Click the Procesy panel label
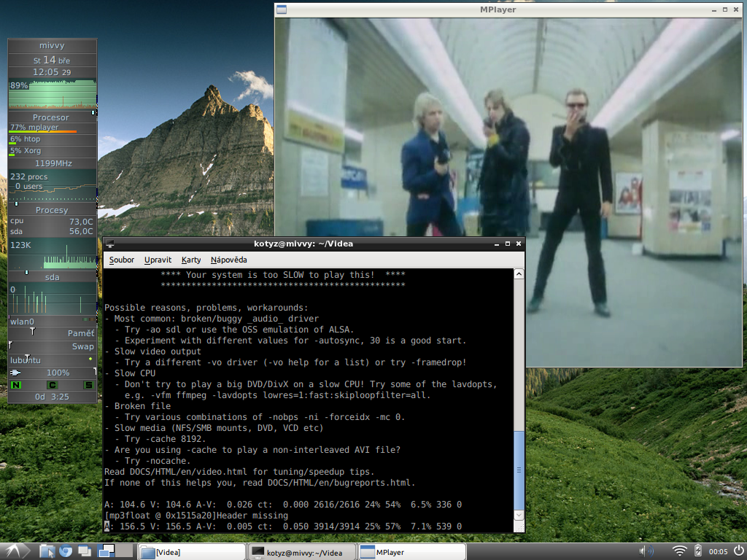747x560 pixels. [x=52, y=210]
